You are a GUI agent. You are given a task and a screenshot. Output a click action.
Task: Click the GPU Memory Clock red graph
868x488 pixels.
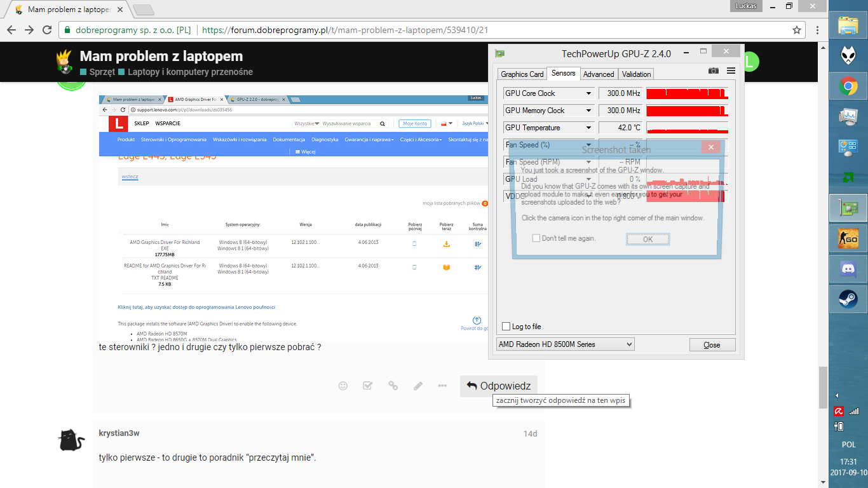click(687, 111)
